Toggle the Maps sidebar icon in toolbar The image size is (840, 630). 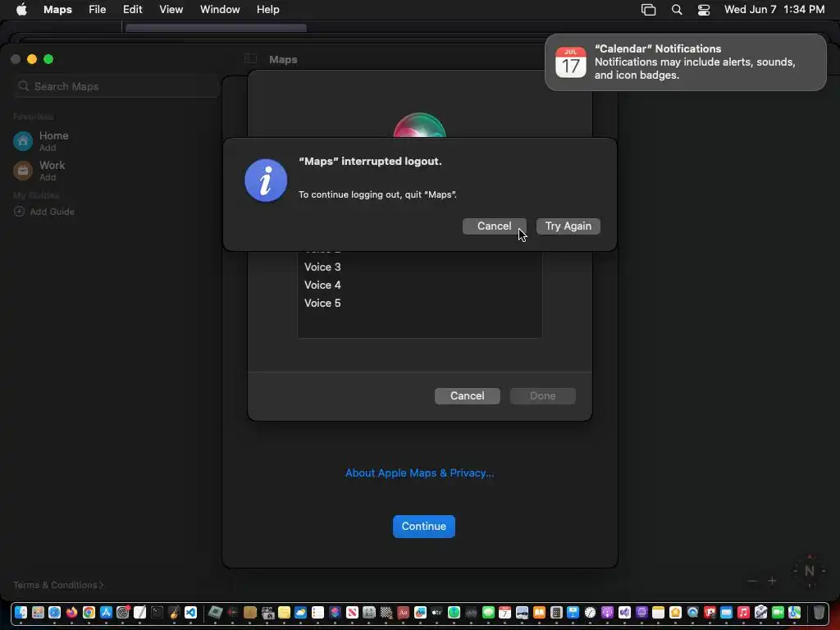coord(250,59)
